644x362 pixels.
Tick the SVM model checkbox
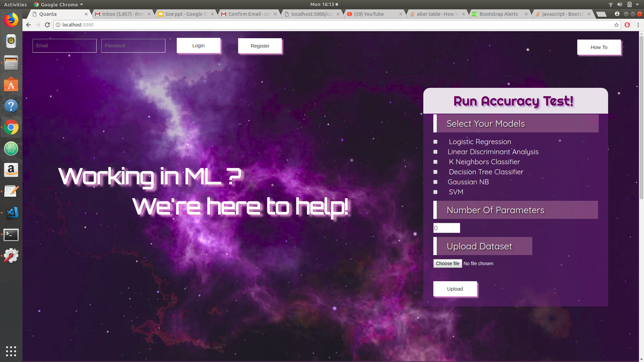coord(435,192)
